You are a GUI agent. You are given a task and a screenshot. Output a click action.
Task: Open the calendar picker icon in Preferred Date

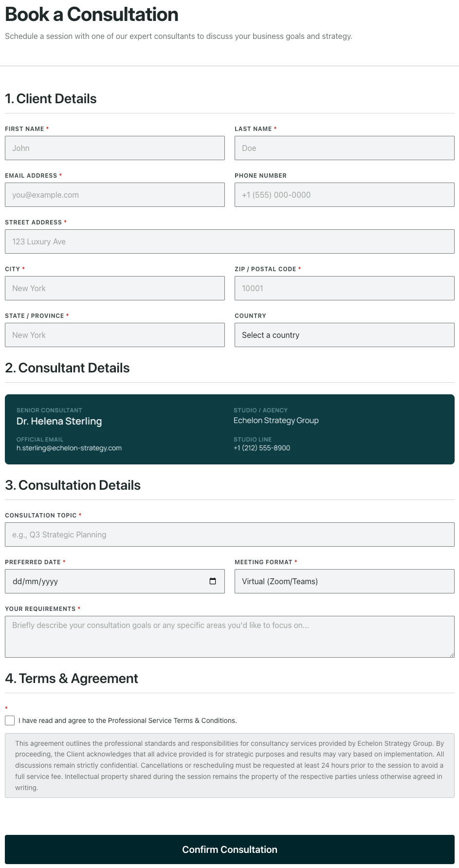pyautogui.click(x=213, y=581)
